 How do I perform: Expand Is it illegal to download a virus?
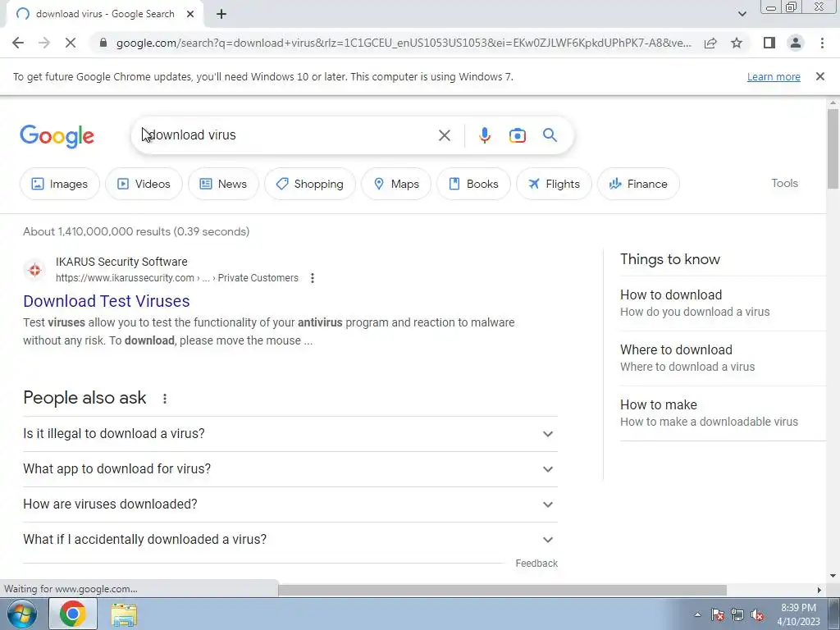coord(290,434)
